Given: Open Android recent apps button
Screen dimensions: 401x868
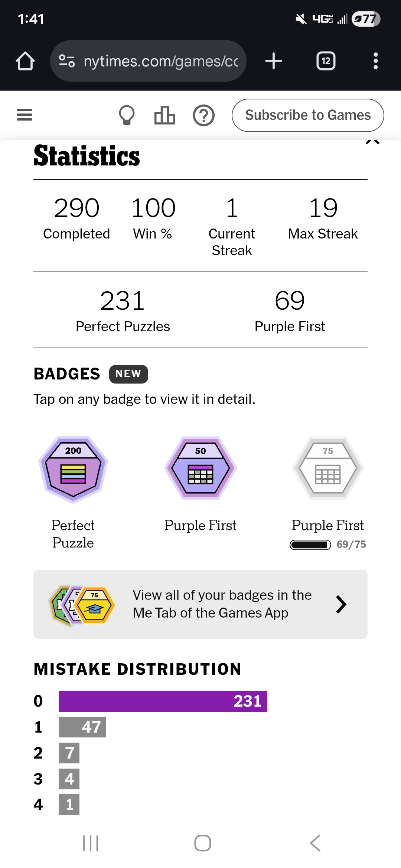Looking at the screenshot, I should click(x=91, y=843).
